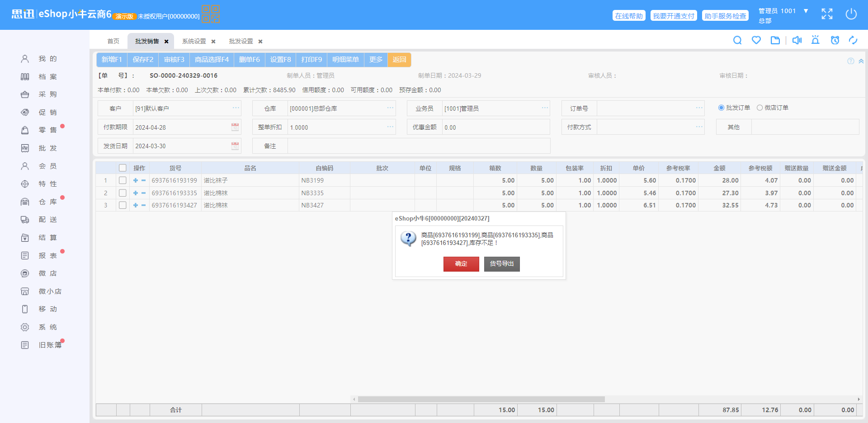Click 确定 in the stock warning dialog

[x=461, y=264]
